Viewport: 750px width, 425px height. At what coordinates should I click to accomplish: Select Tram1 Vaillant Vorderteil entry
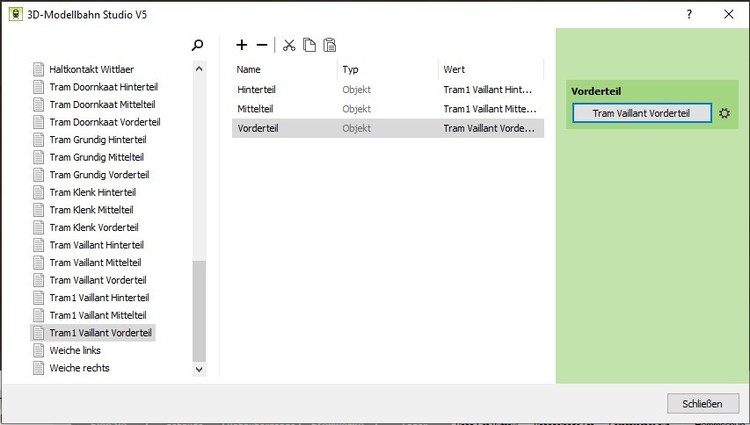[100, 333]
